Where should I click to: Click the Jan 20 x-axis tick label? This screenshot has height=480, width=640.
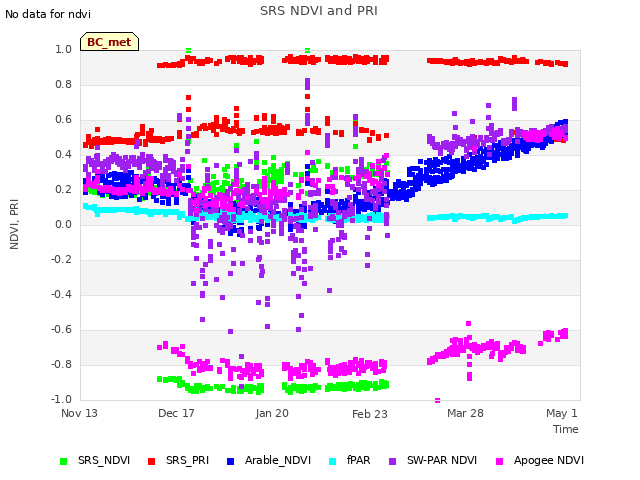point(272,413)
